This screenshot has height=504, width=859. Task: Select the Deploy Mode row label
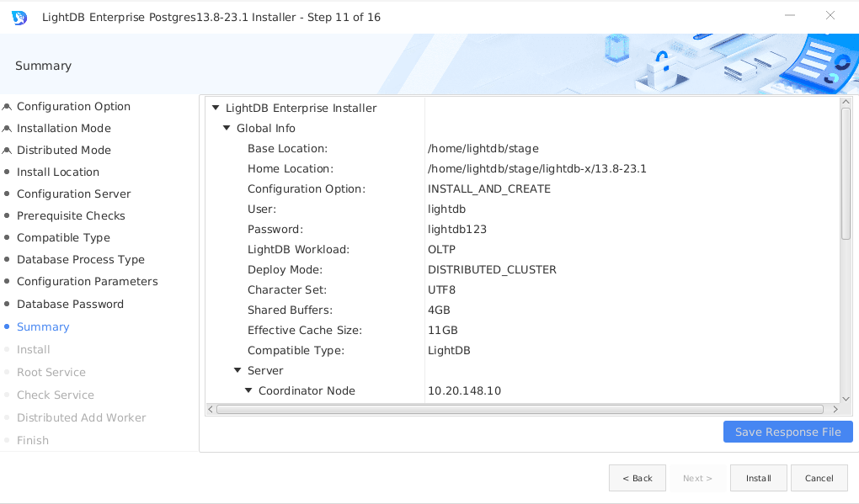click(285, 270)
